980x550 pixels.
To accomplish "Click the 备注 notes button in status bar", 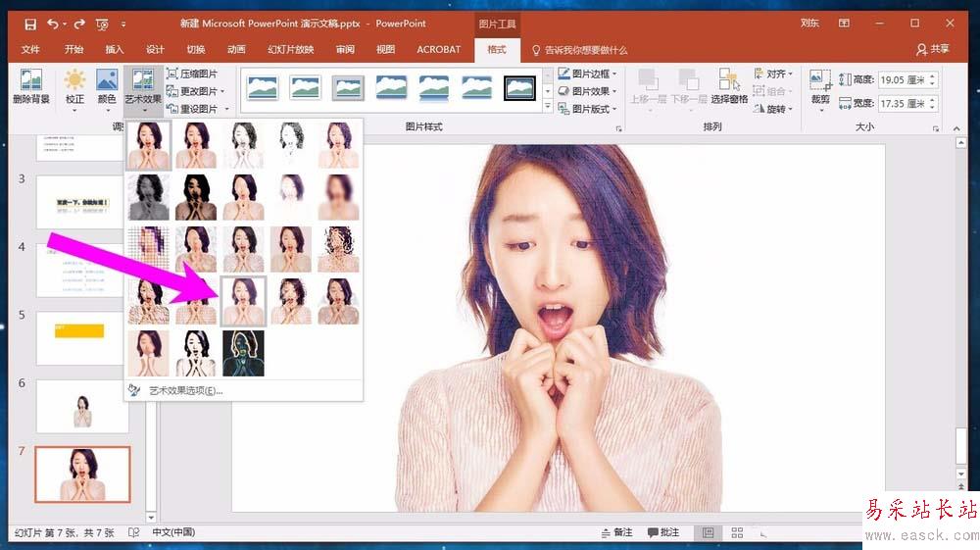I will click(616, 532).
